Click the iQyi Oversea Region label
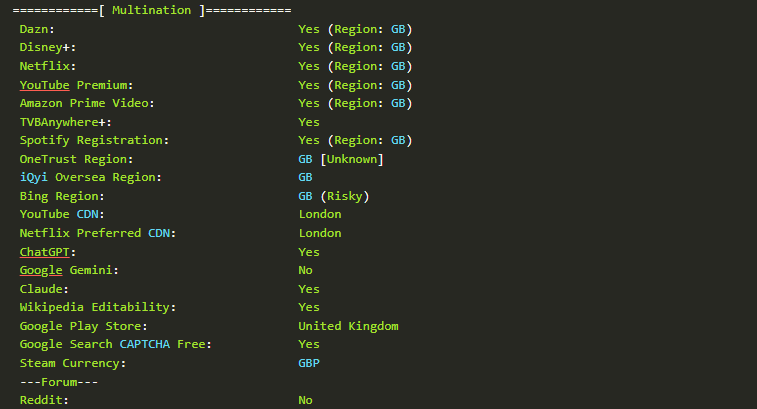Image resolution: width=757 pixels, height=409 pixels. click(90, 177)
